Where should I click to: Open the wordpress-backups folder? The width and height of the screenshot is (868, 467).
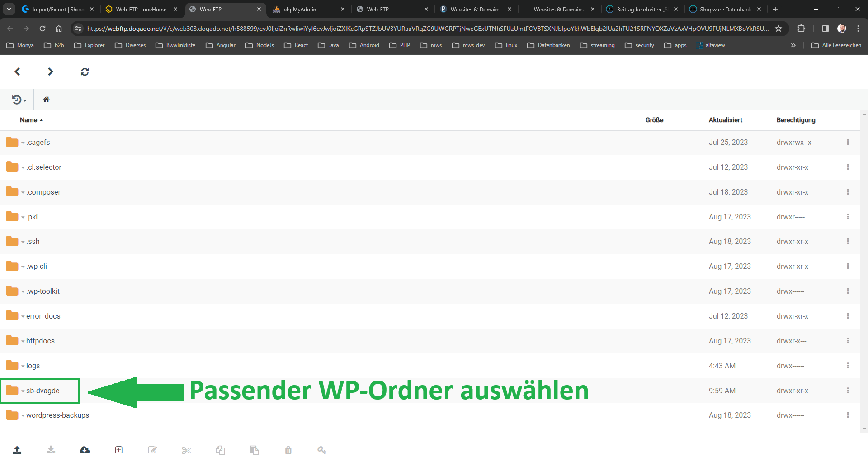57,415
